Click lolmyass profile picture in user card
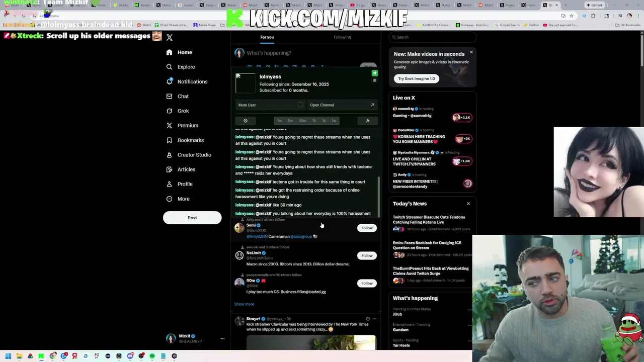 click(246, 83)
